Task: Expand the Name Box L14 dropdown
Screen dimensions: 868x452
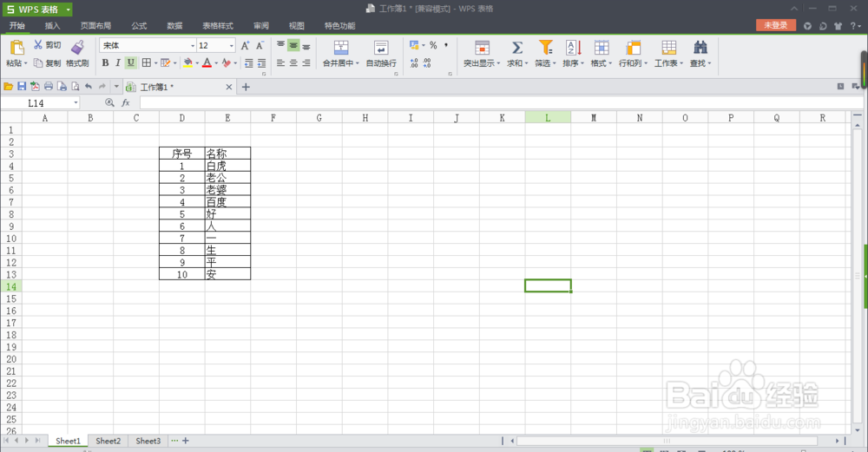Action: coord(76,103)
